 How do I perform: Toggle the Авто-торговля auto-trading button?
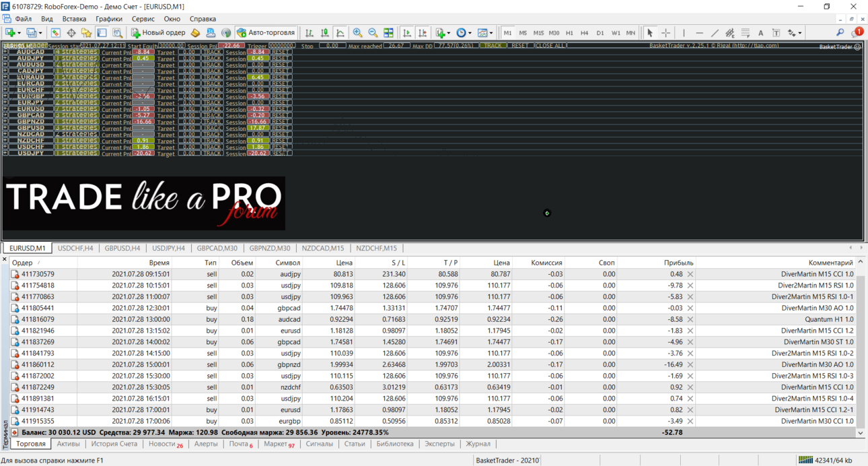[x=266, y=32]
